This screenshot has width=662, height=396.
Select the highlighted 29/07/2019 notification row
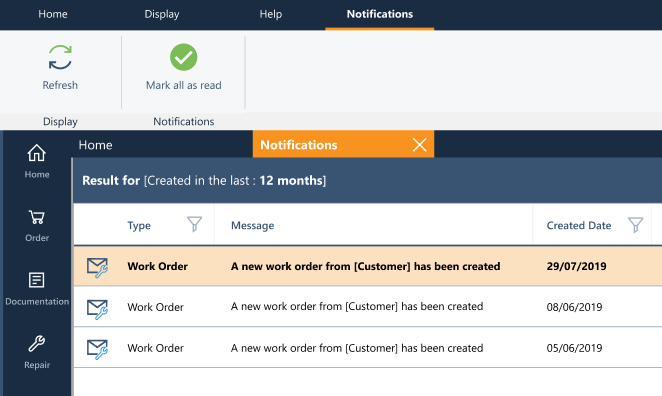pos(368,266)
